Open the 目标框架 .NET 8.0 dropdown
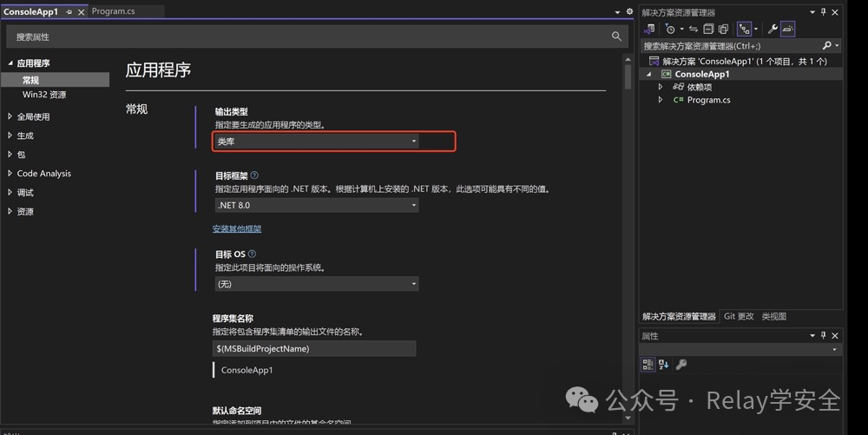The width and height of the screenshot is (868, 435). [316, 205]
